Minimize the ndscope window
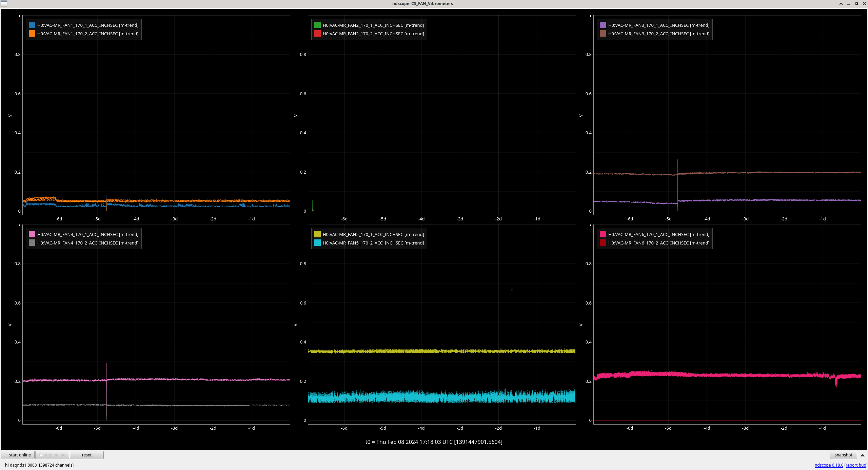Viewport: 868px width, 470px height. tap(849, 4)
